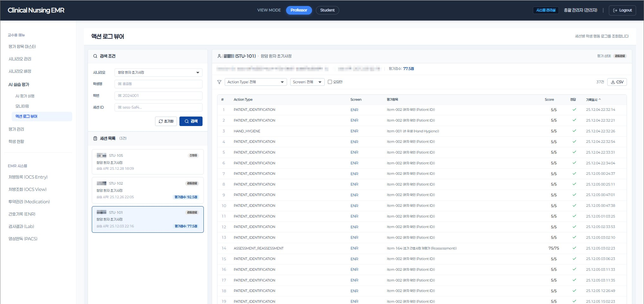The image size is (644, 304).
Task: Open 시나리오 배정 menu
Action: click(20, 71)
